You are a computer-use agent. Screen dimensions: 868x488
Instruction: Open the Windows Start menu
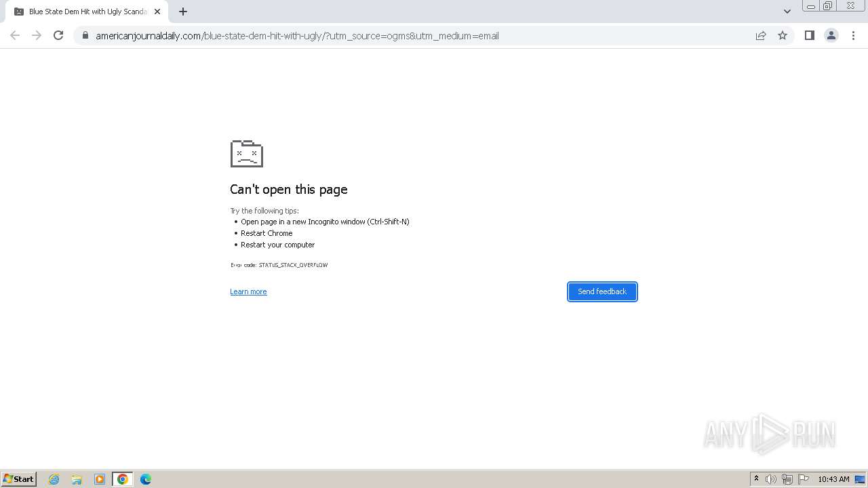pyautogui.click(x=19, y=479)
